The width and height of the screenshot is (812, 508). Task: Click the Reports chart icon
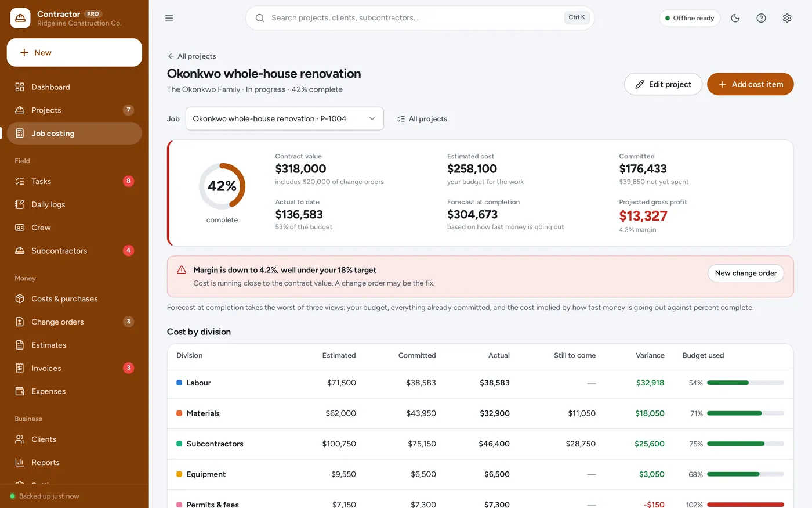20,463
